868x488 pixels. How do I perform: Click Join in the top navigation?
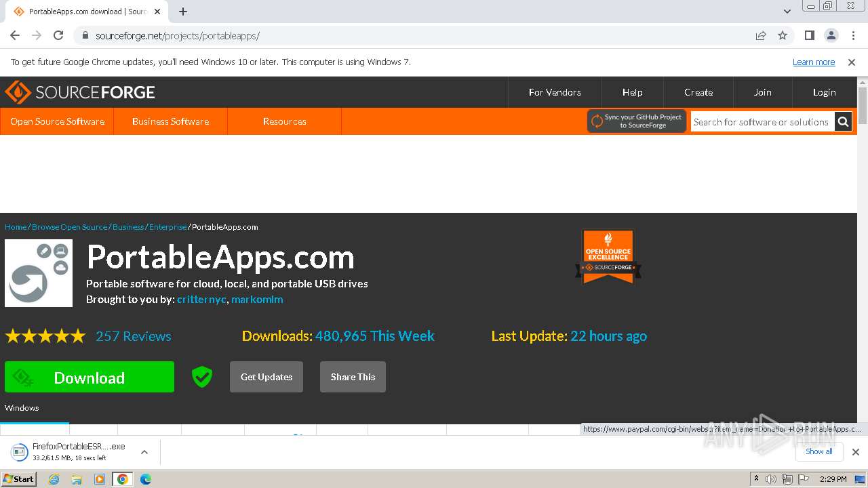(763, 92)
